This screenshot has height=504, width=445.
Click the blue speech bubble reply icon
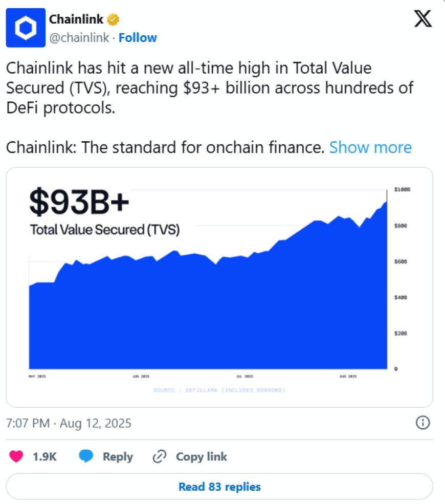click(x=86, y=456)
